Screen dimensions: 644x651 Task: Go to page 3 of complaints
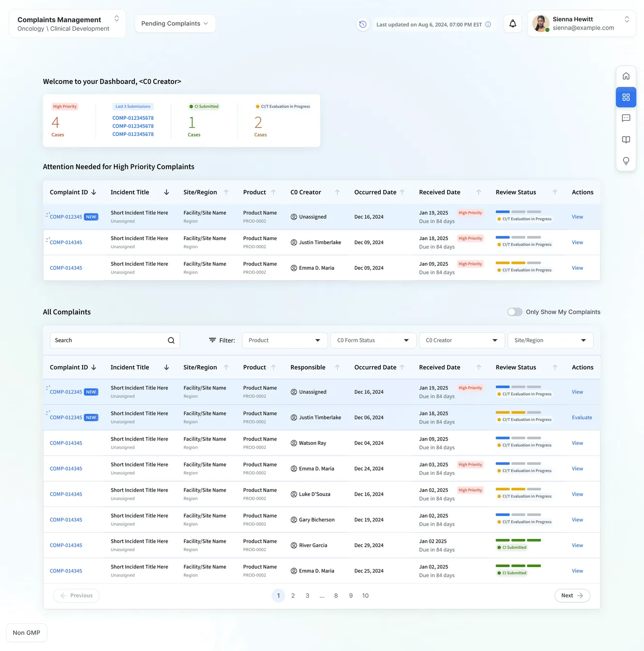[307, 596]
